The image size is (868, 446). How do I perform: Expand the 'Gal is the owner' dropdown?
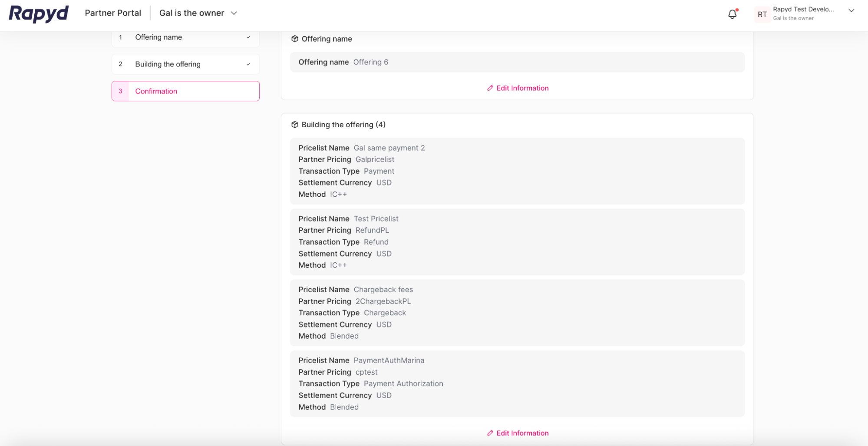click(234, 13)
